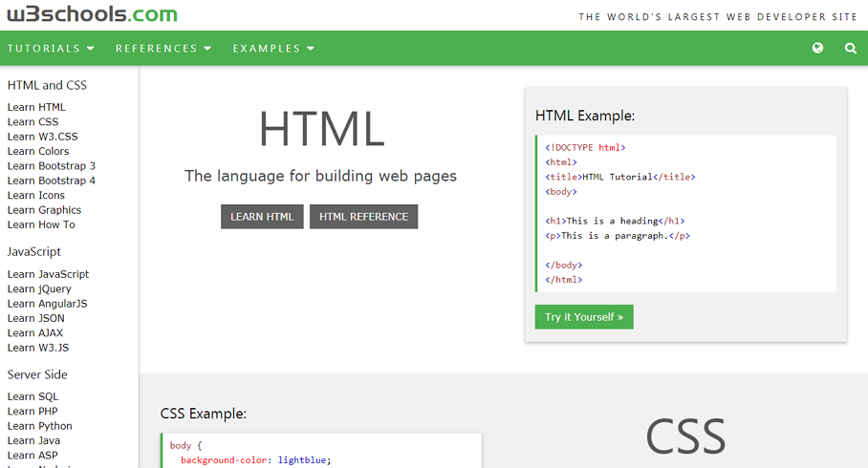Click the 'HTML and CSS' sidebar heading

pyautogui.click(x=47, y=85)
